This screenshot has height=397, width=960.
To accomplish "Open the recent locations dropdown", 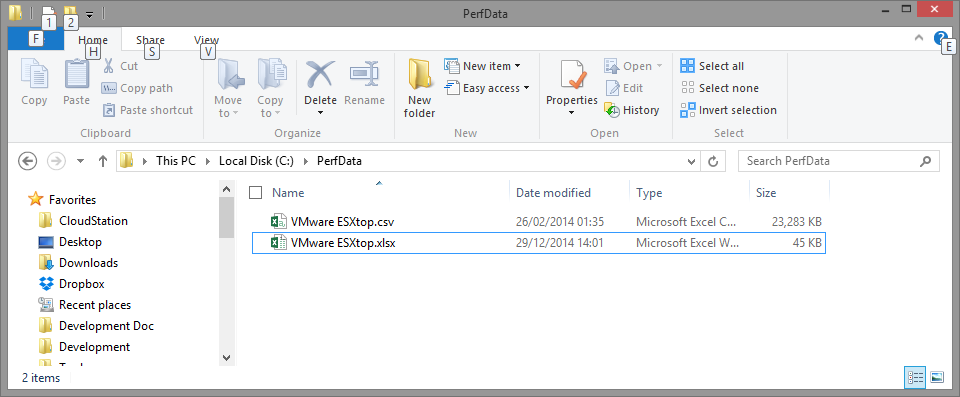I will pos(80,161).
